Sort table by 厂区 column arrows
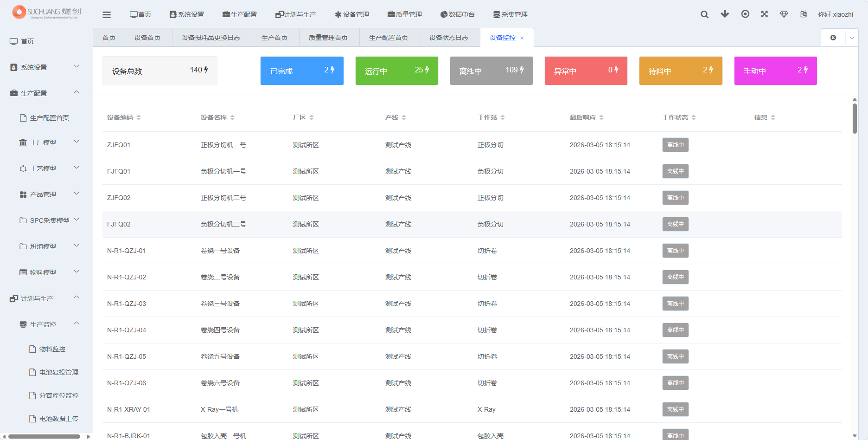The image size is (868, 440). tap(312, 117)
